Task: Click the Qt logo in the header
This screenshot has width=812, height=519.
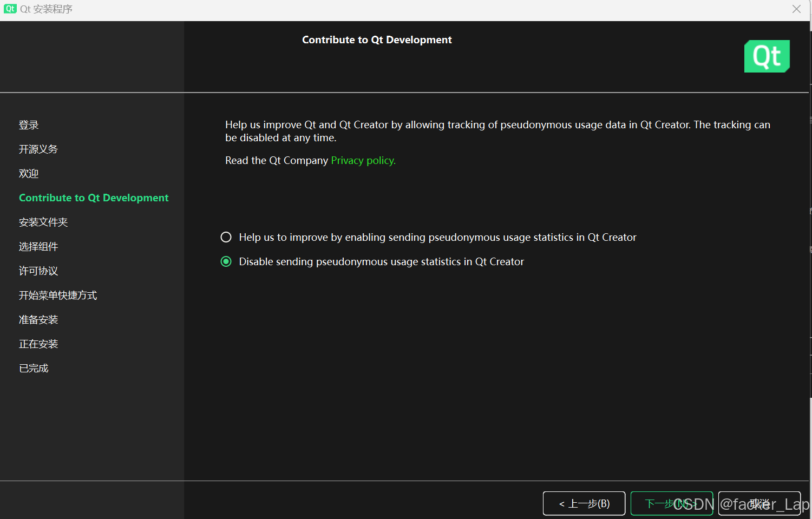Action: tap(767, 56)
